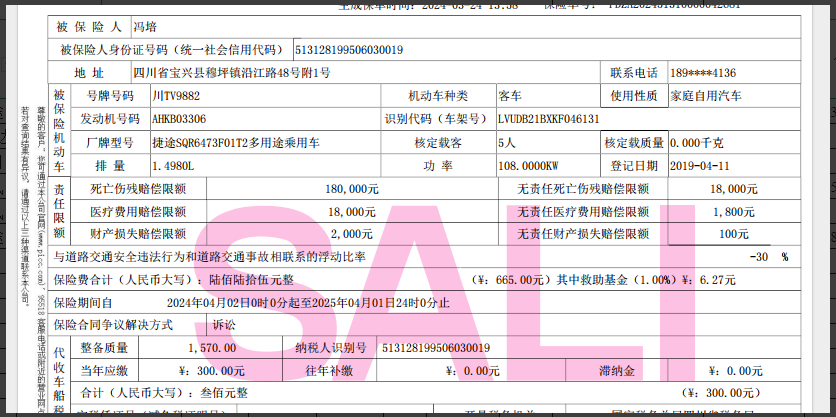
Task: Select the dispute resolution method 诉讼
Action: point(224,325)
